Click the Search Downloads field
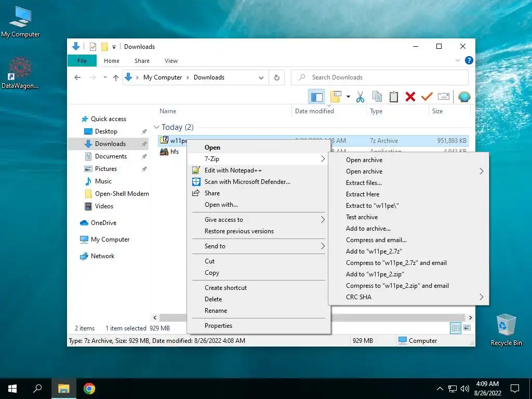 (380, 77)
